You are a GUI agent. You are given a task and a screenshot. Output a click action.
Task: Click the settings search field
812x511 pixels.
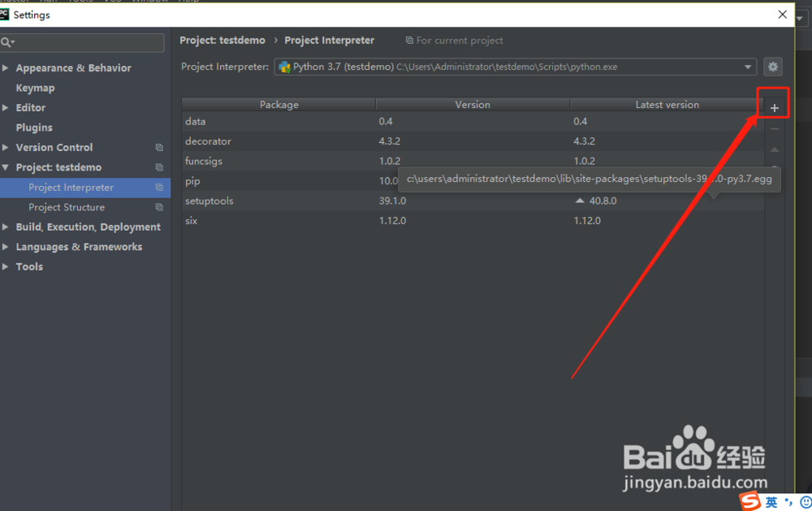coord(82,42)
